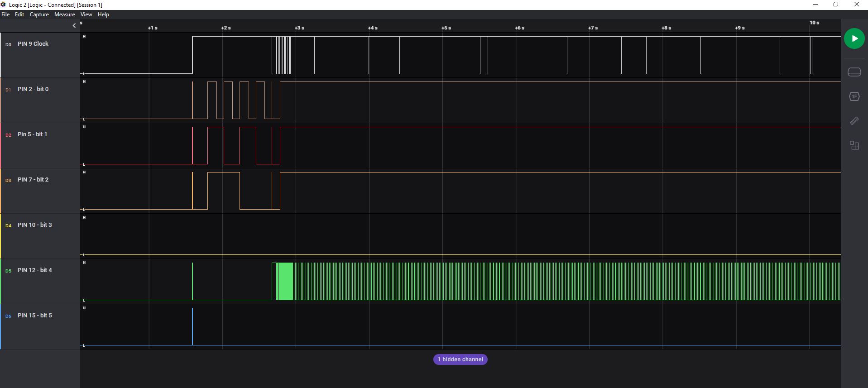Click the D5 channel color tag
Viewport: 868px width, 388px height.
8,271
